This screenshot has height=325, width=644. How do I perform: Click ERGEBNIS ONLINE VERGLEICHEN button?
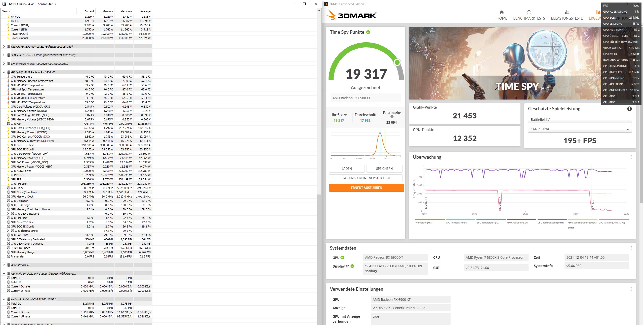click(x=365, y=178)
